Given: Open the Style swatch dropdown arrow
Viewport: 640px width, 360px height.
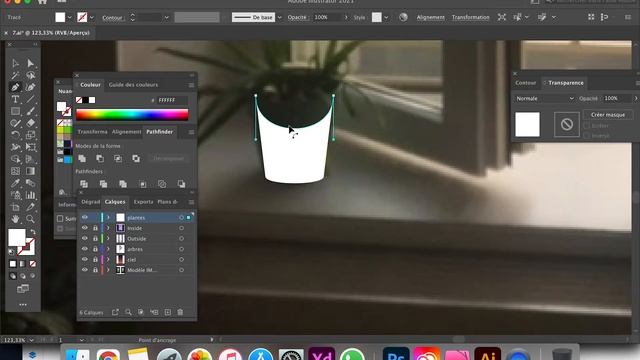Looking at the screenshot, I should (x=386, y=18).
